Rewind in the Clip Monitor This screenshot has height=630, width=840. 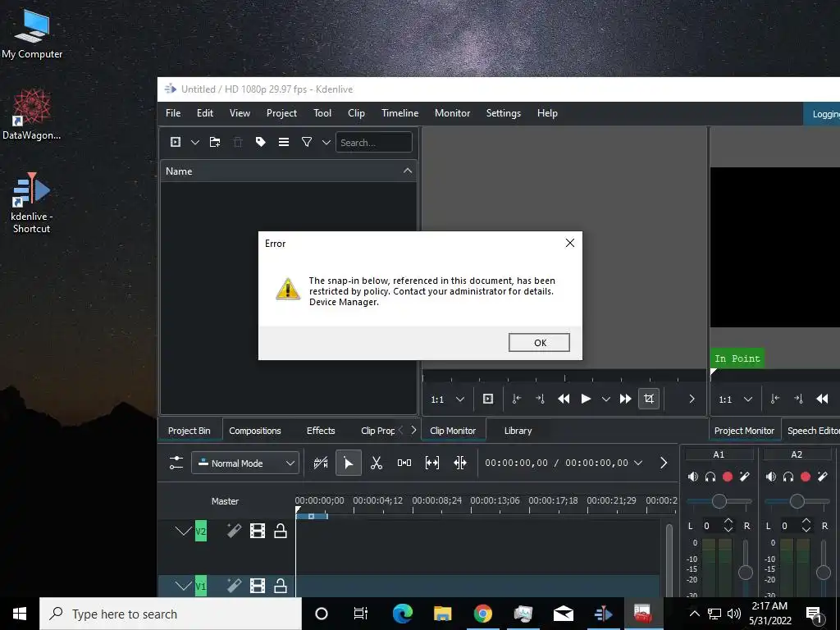564,399
